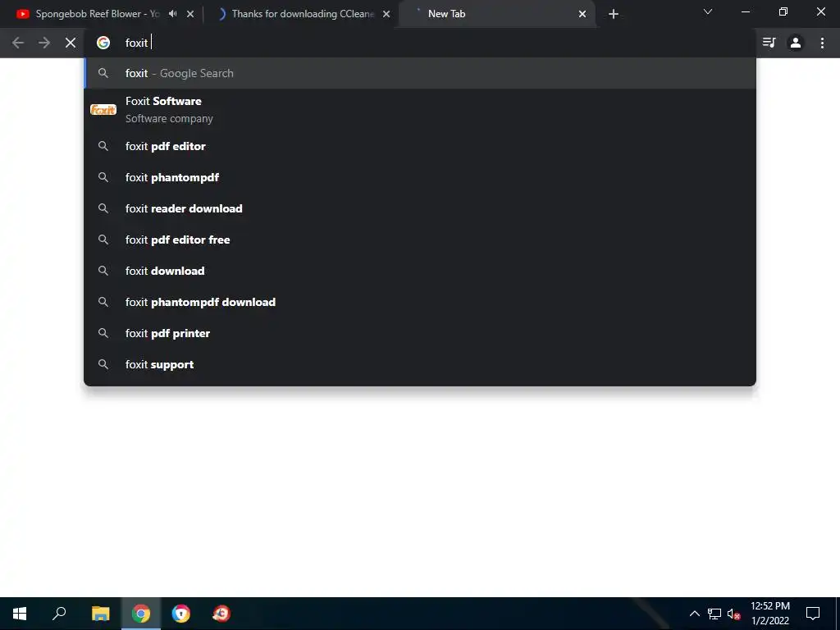
Task: Select the 'foxit phantompdf download' suggestion
Action: pos(420,302)
